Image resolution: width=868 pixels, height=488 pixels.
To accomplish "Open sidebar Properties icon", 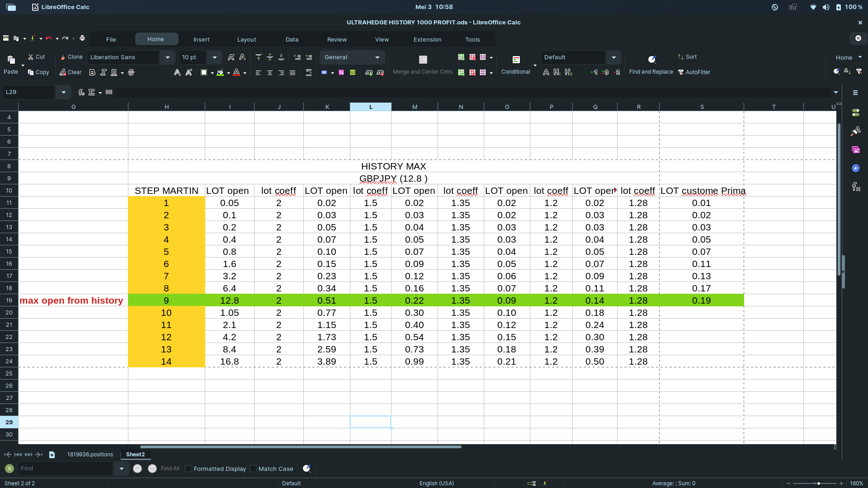I will (856, 113).
